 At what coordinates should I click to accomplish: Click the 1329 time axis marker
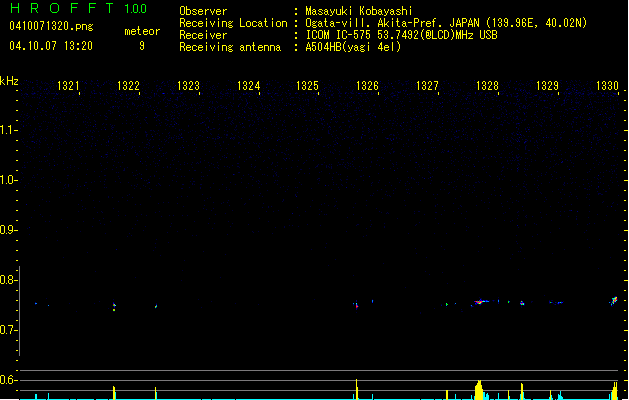click(x=547, y=86)
